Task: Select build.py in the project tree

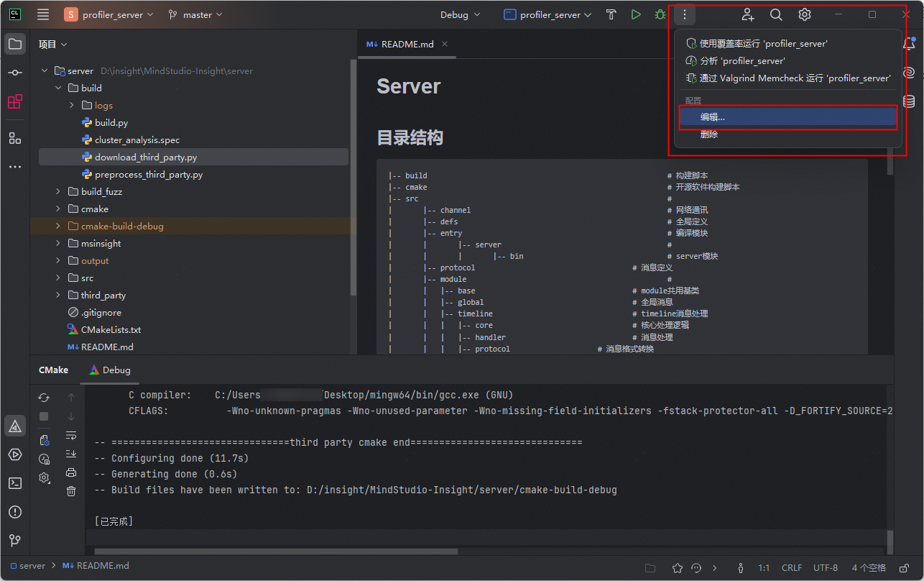Action: (111, 123)
